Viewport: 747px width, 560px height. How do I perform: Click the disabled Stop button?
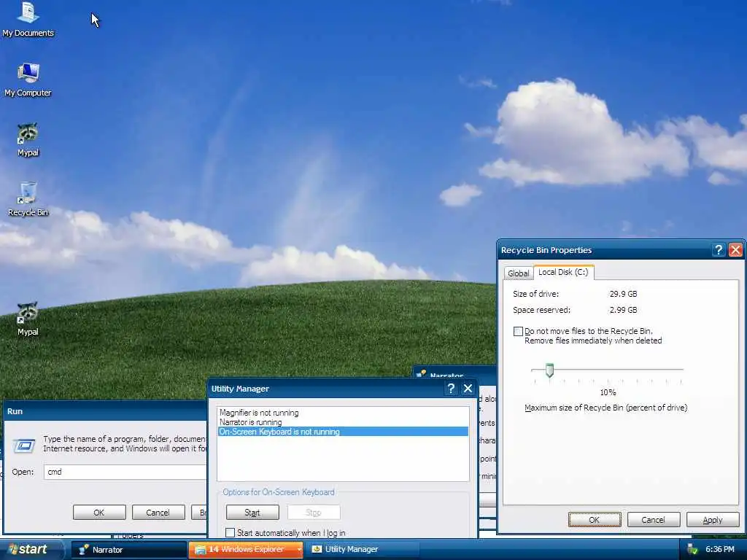(x=314, y=513)
